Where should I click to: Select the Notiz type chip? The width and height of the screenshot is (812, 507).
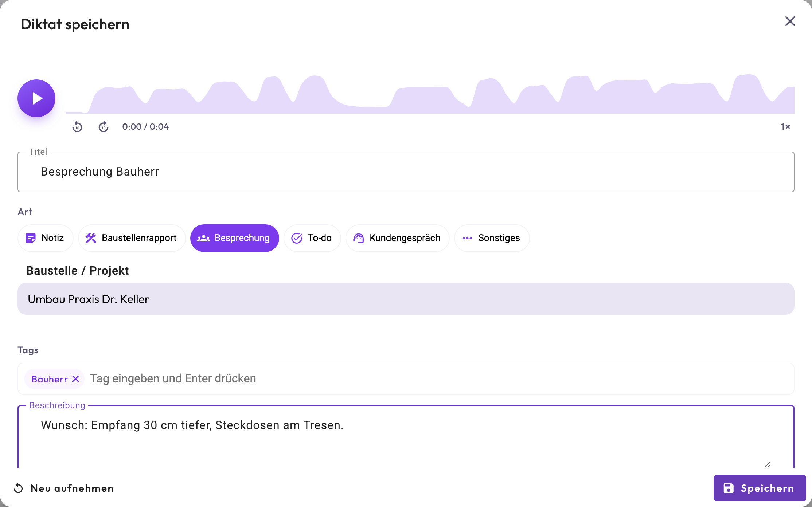[46, 238]
